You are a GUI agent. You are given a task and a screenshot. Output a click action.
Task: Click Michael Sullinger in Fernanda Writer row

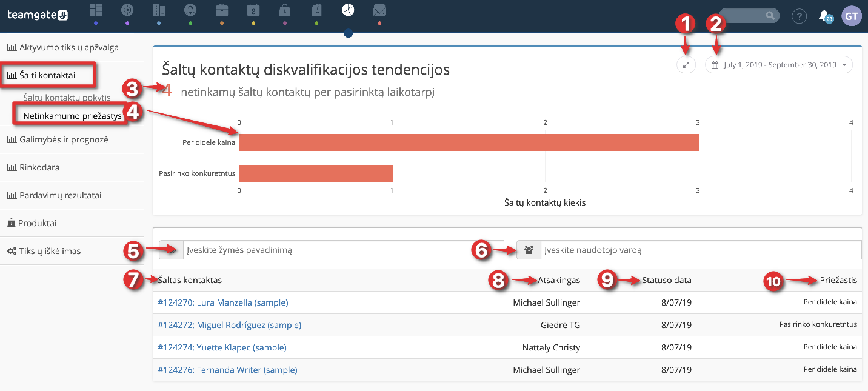(x=547, y=370)
